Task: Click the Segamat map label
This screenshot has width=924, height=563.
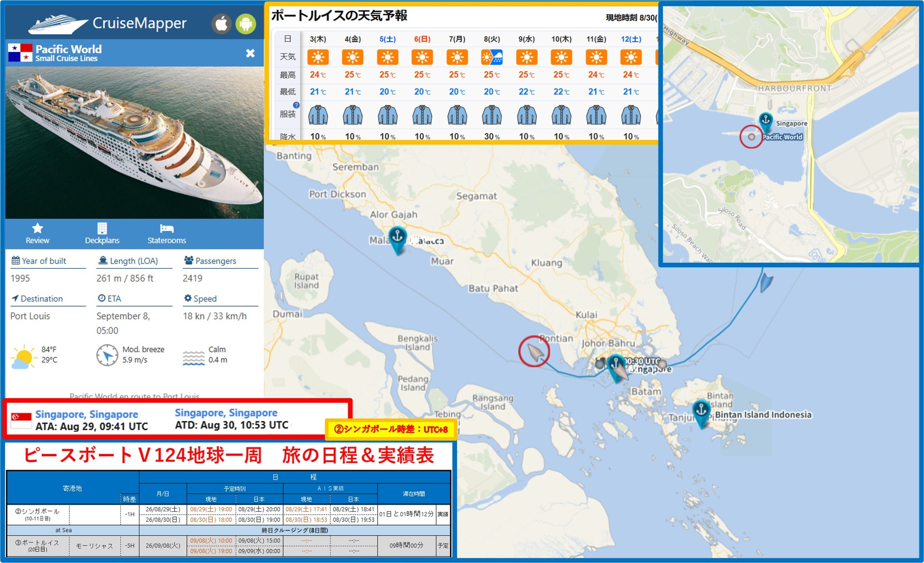Action: point(476,196)
